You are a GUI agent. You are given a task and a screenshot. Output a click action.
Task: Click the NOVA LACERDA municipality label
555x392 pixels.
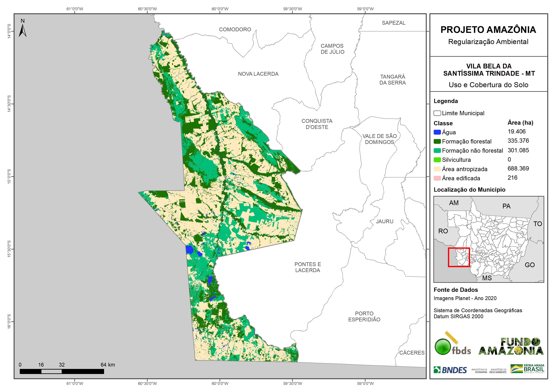(x=258, y=74)
